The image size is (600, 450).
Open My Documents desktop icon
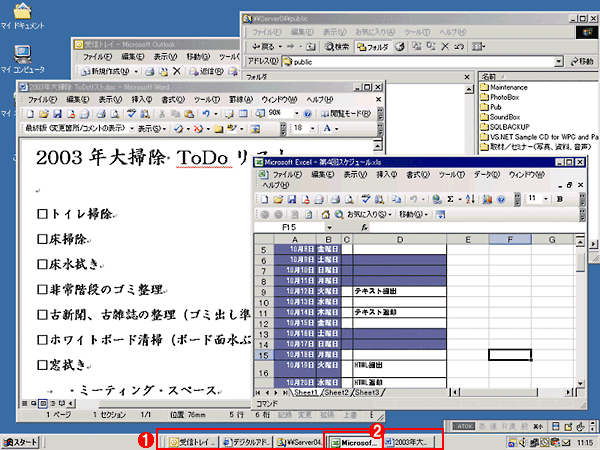(x=23, y=16)
